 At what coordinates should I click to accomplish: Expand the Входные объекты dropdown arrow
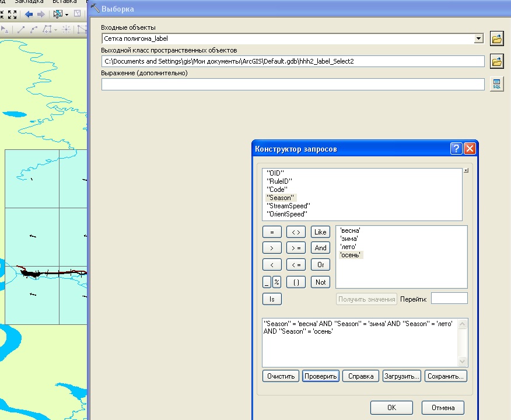point(478,38)
